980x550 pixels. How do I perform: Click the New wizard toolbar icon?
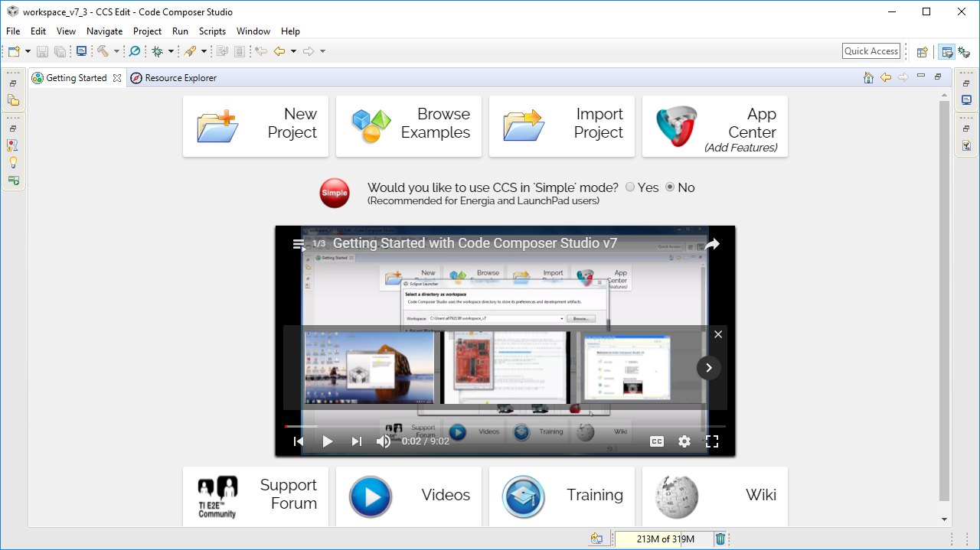click(x=14, y=51)
